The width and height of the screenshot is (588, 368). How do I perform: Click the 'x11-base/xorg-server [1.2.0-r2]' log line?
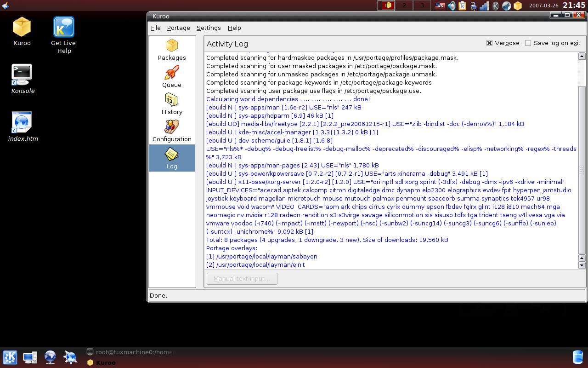[385, 182]
